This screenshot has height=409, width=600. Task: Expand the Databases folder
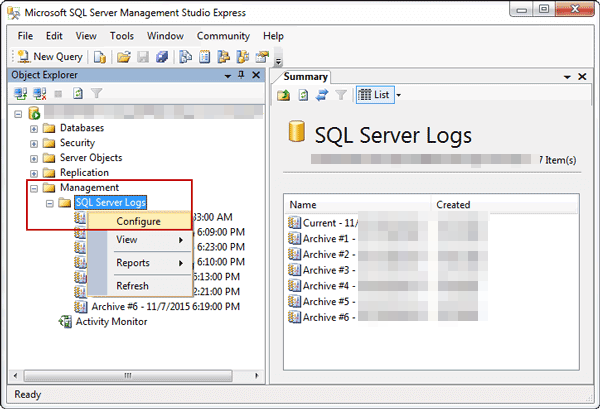pos(34,129)
